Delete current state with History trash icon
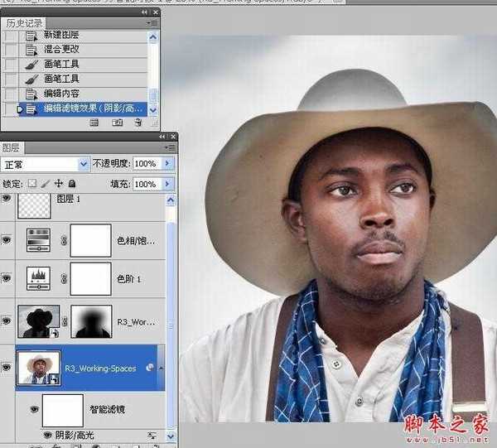 138,123
